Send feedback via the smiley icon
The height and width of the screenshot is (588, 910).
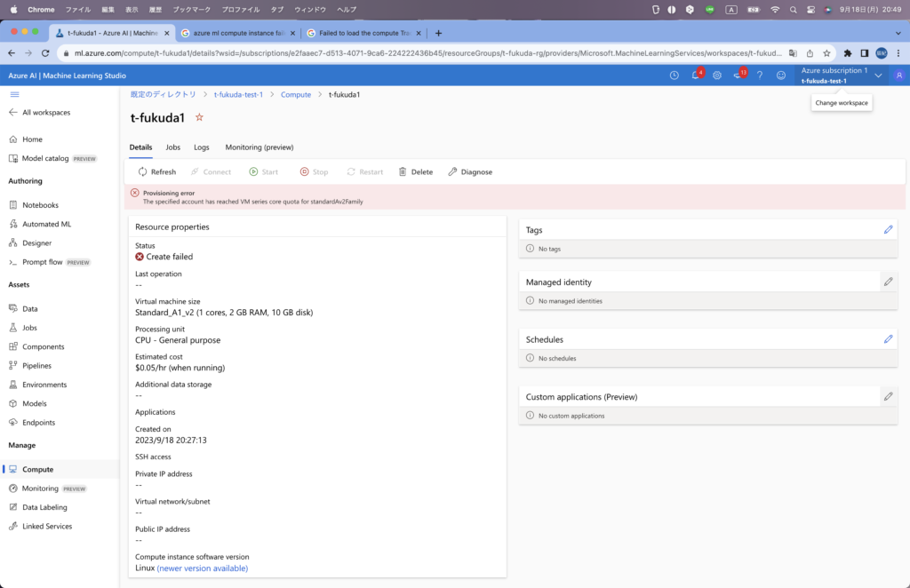click(781, 75)
